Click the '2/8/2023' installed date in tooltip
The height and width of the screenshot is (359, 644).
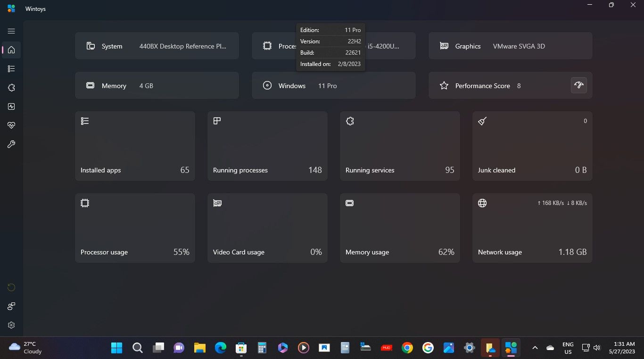tap(349, 64)
